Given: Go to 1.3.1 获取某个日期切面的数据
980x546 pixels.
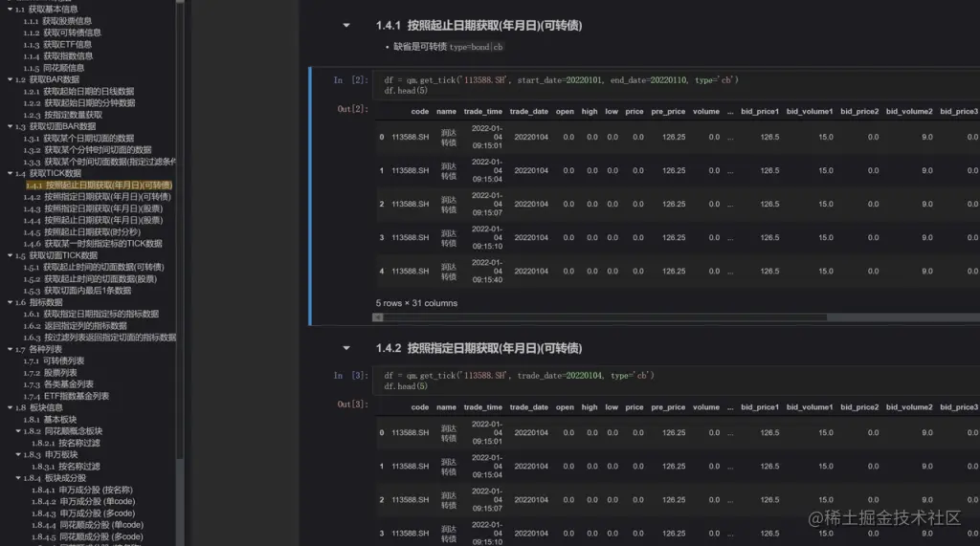Looking at the screenshot, I should click(x=78, y=138).
